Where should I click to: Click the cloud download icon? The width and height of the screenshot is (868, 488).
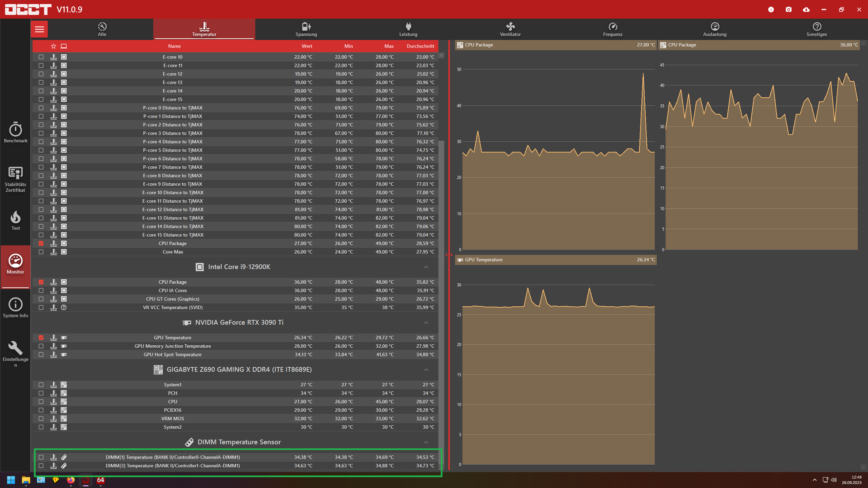coord(806,9)
